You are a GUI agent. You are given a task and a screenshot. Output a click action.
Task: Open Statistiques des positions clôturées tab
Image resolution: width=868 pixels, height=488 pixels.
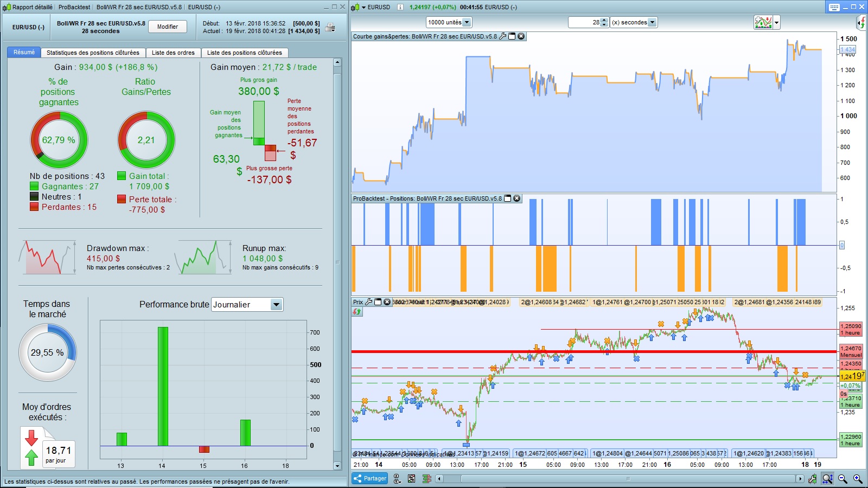[93, 53]
